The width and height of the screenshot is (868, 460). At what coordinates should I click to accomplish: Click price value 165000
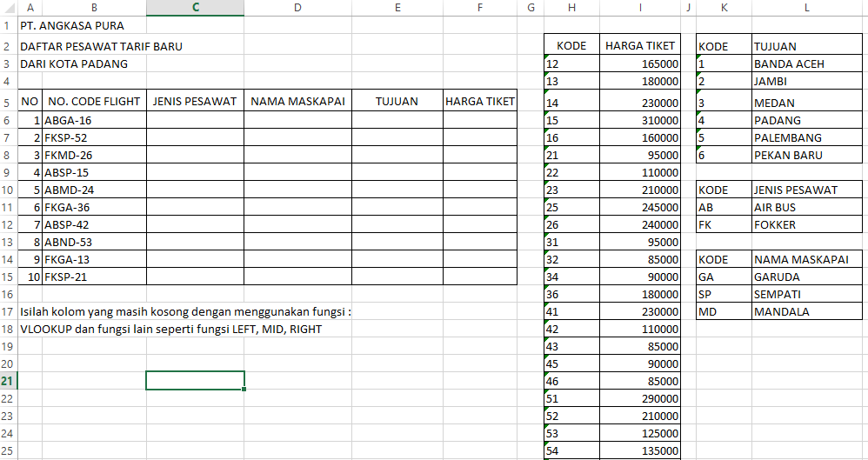coord(640,63)
